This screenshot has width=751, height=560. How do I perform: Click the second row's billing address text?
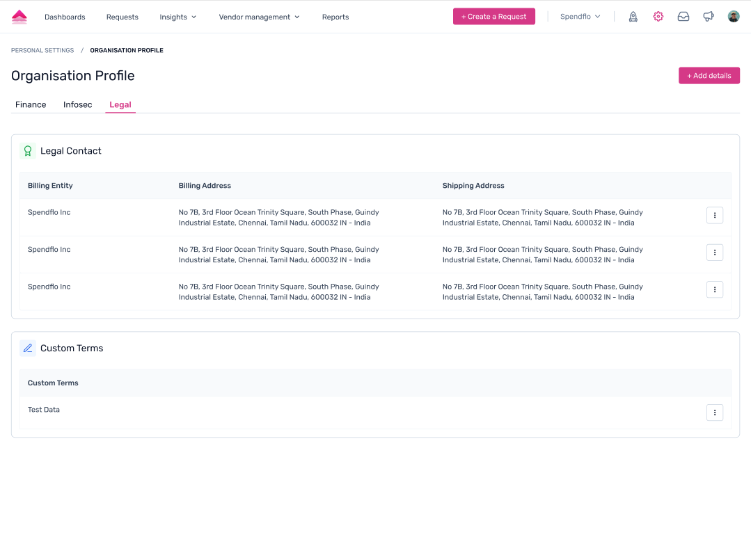coord(278,255)
